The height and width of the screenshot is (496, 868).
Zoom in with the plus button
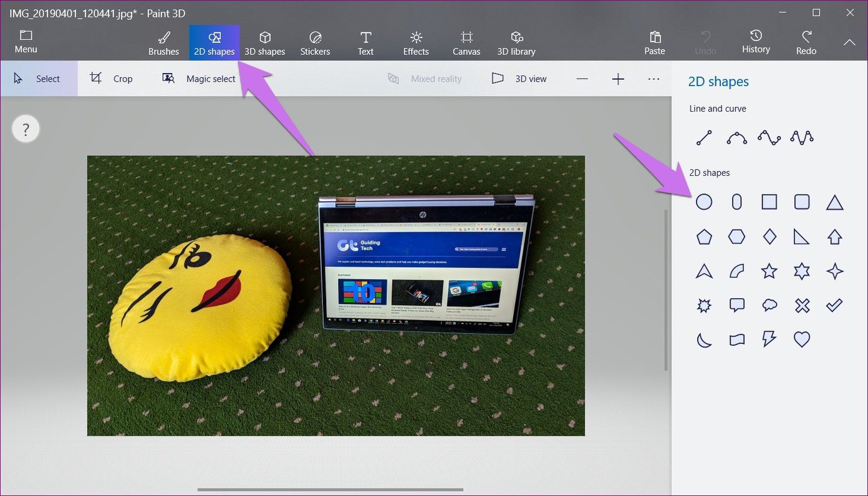pos(618,79)
